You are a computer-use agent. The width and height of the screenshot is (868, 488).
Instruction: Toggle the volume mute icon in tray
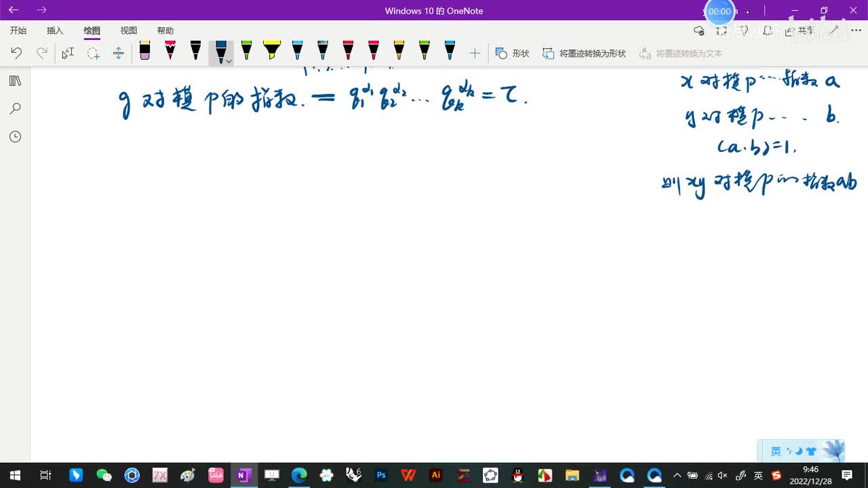(x=723, y=475)
